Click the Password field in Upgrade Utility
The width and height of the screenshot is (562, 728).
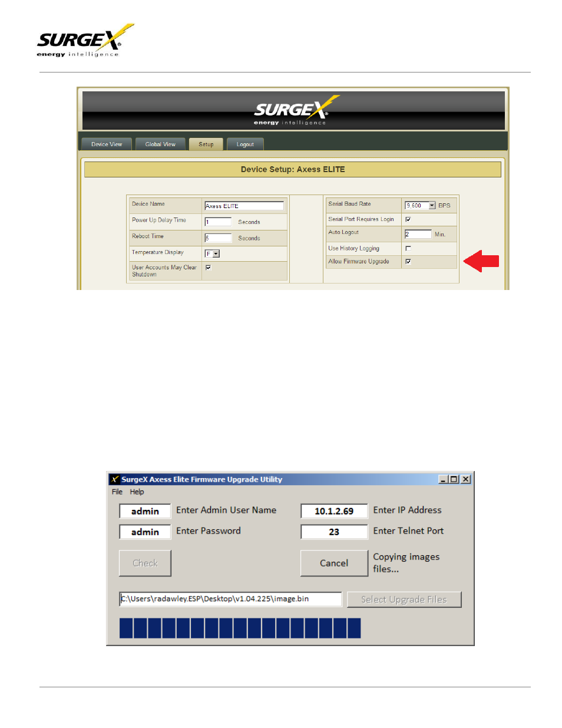(x=145, y=532)
